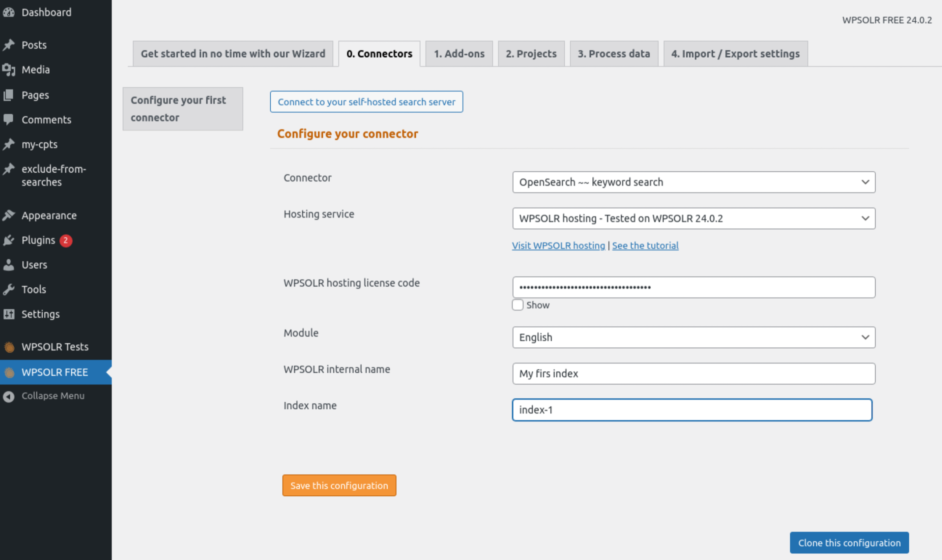Open the Connector dropdown
The image size is (942, 560).
tap(693, 182)
